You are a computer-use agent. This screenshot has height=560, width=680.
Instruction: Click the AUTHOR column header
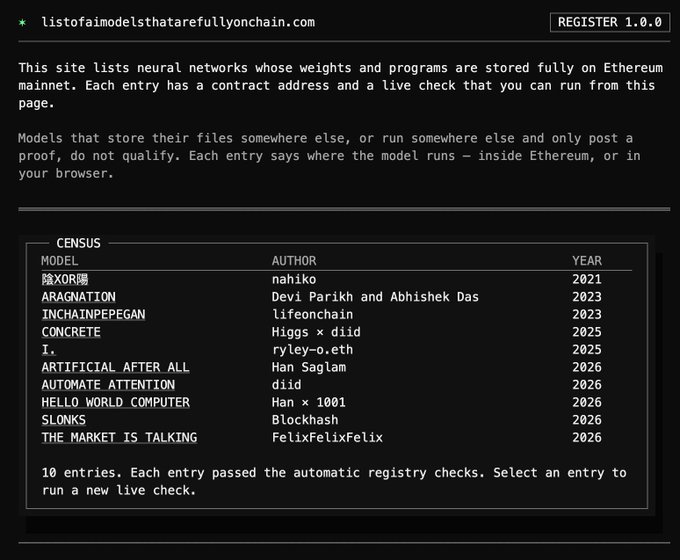[294, 261]
